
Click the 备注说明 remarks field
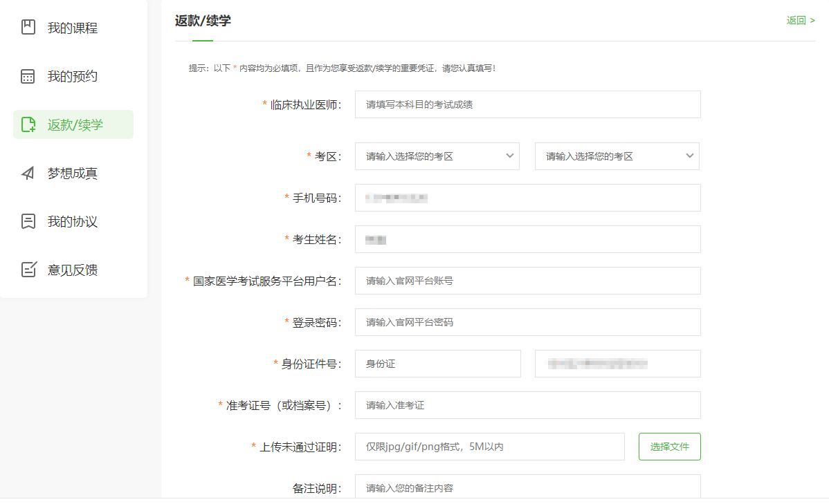pos(527,487)
